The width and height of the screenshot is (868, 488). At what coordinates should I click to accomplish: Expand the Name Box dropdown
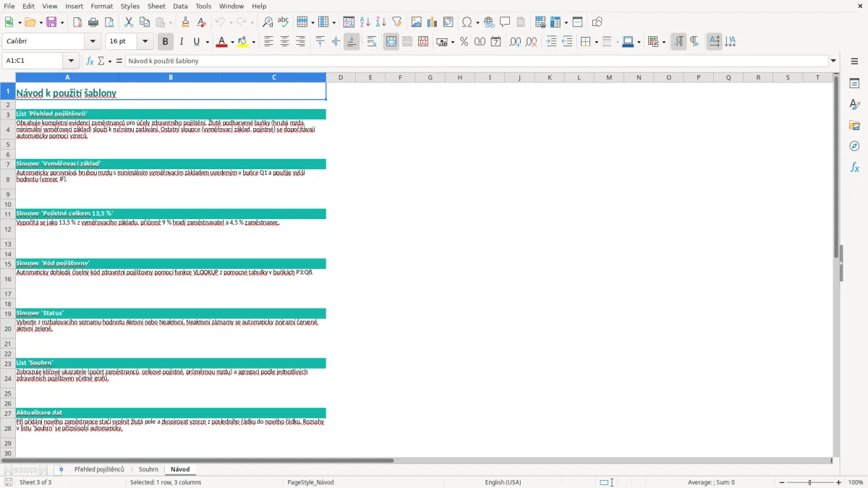click(x=71, y=61)
